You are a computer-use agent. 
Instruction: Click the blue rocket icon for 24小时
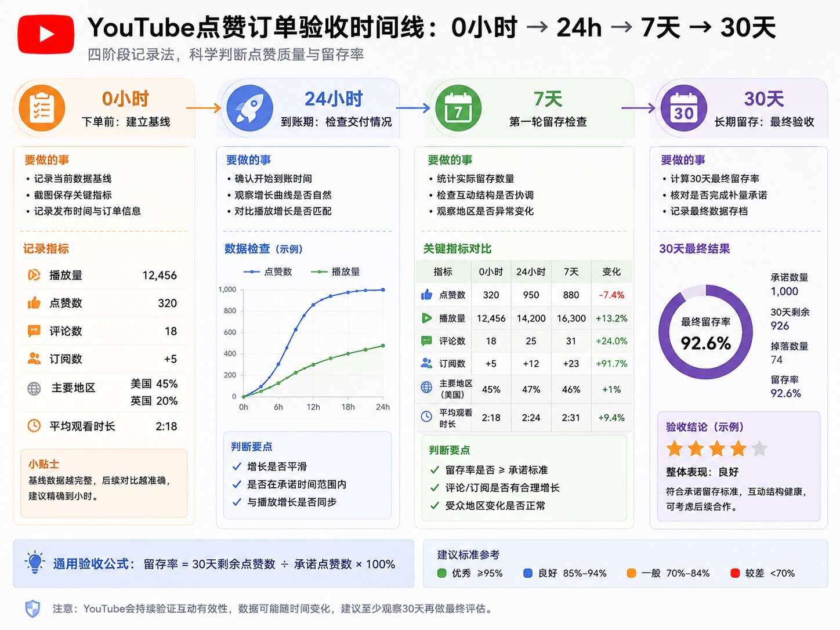249,108
